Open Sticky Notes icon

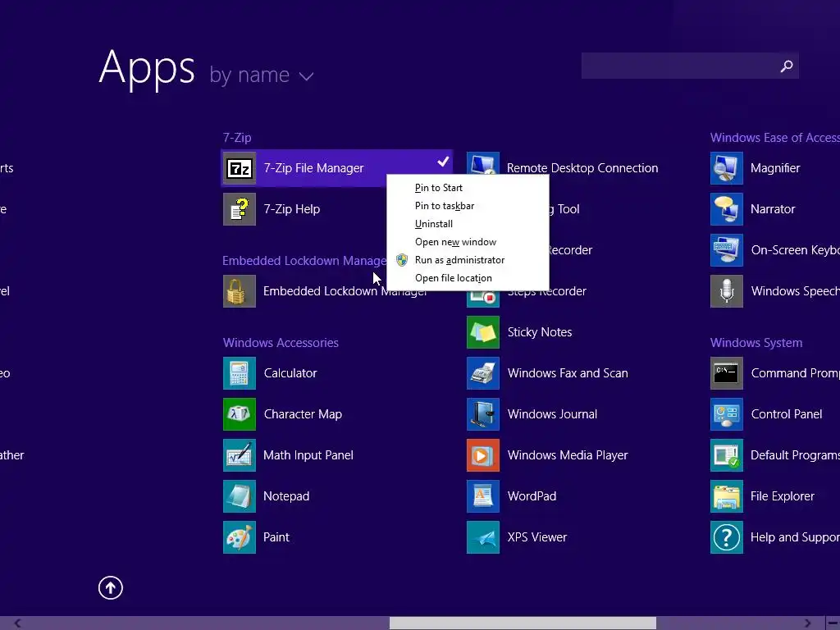click(x=482, y=332)
